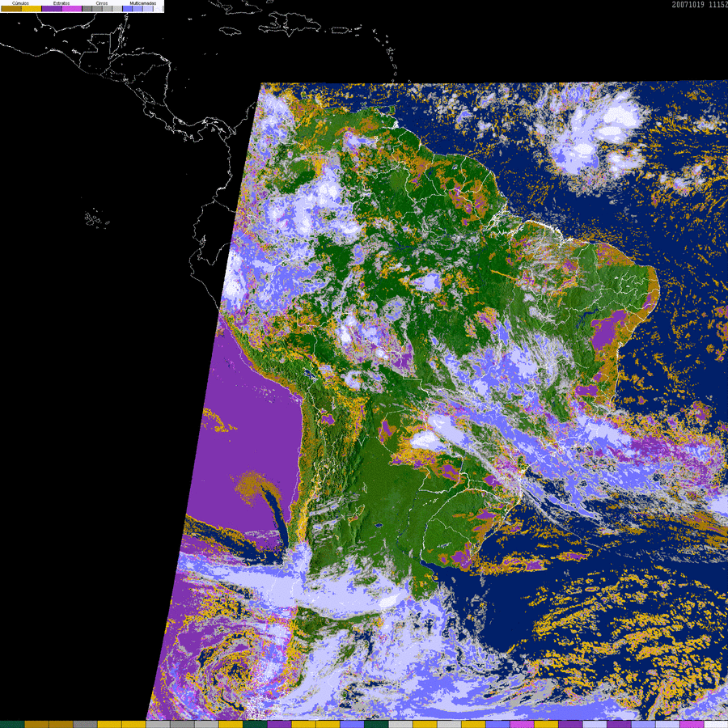Select the bright yellow Cúmulos legend swatch
Image resolution: width=728 pixels, height=728 pixels.
31,8
